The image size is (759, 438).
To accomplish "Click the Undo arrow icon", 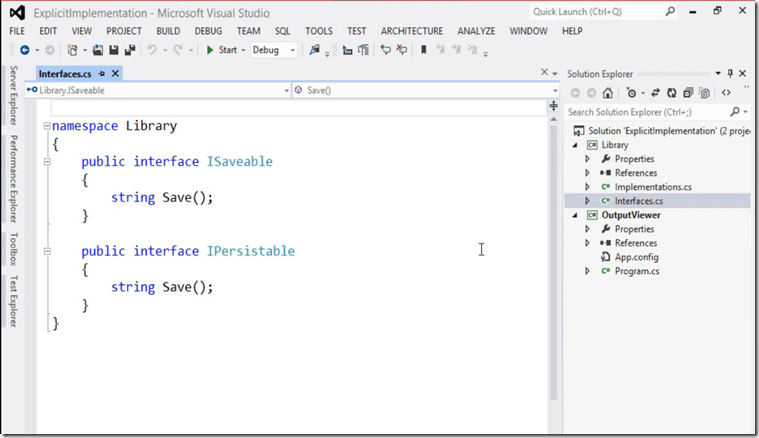I will pos(152,50).
